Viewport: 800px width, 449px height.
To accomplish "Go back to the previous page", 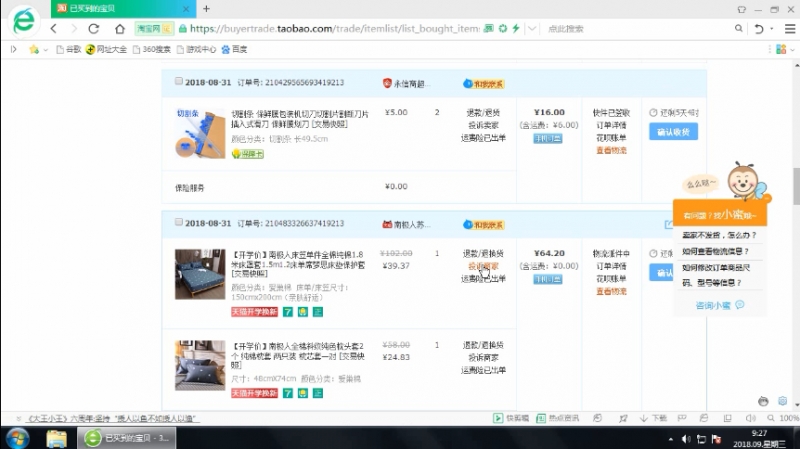I will point(54,29).
